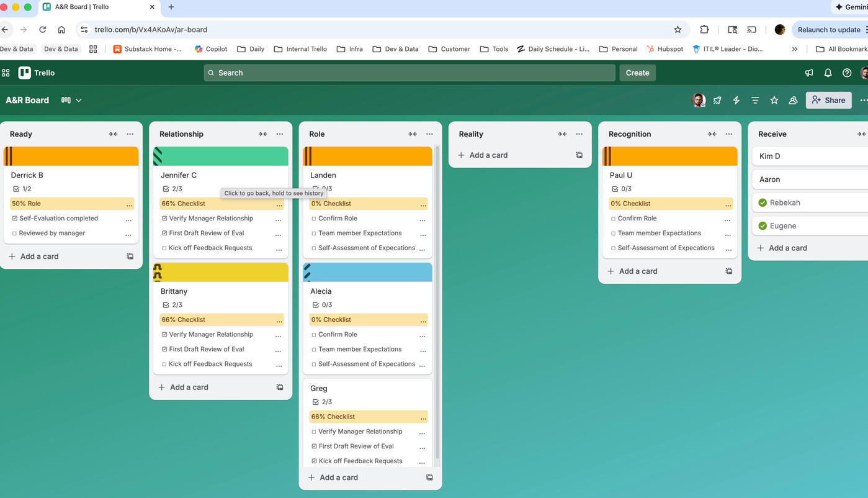Image resolution: width=868 pixels, height=498 pixels.
Task: Star the A&R Board
Action: pos(774,100)
